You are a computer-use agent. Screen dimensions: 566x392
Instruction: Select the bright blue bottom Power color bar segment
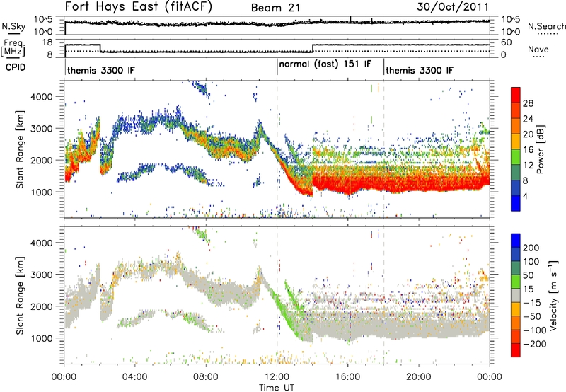[516, 203]
